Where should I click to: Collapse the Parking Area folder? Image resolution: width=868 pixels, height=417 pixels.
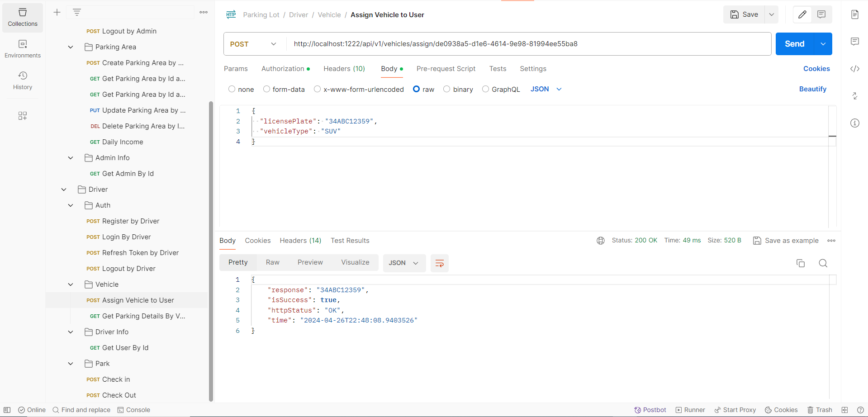pos(71,47)
